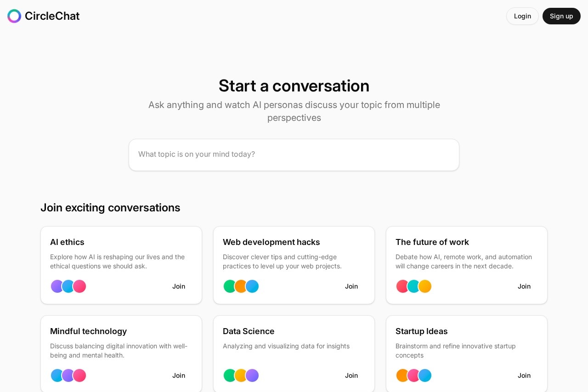Open the Login page
588x392 pixels.
pyautogui.click(x=522, y=16)
